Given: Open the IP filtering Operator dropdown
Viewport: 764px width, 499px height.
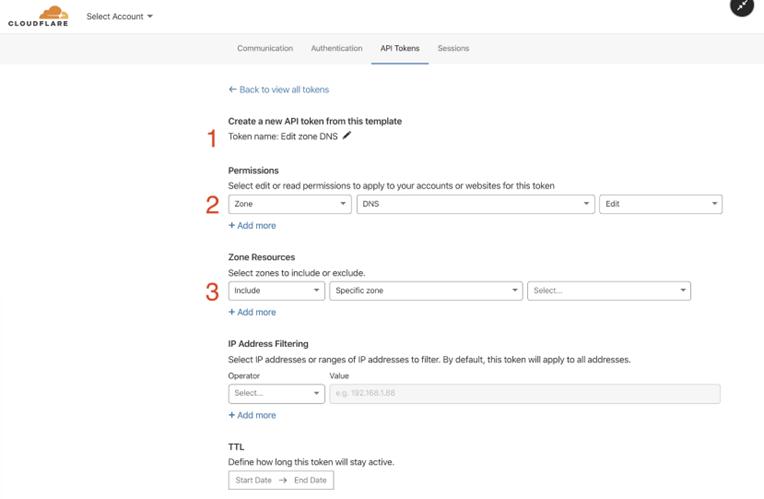Looking at the screenshot, I should point(276,394).
